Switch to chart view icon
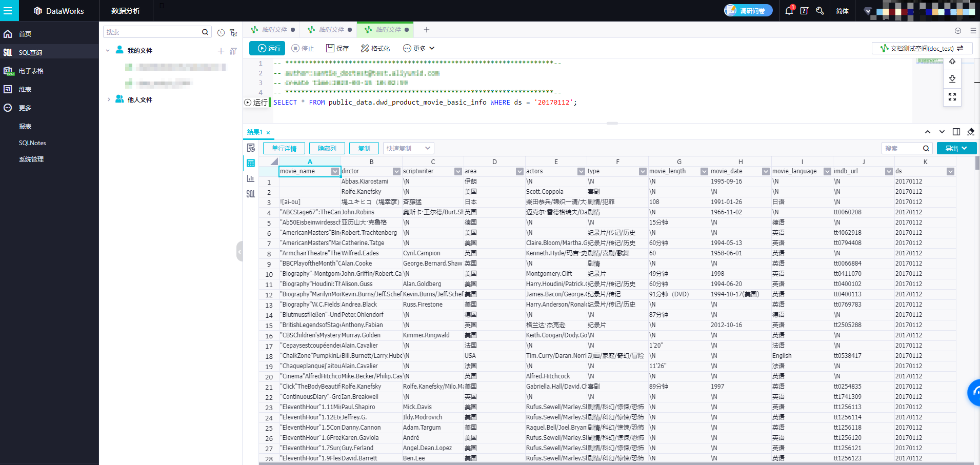This screenshot has height=465, width=980. tap(251, 178)
